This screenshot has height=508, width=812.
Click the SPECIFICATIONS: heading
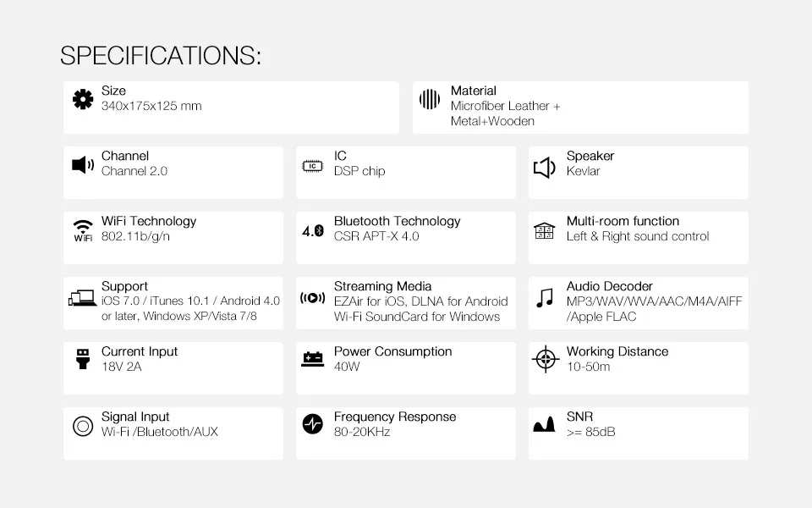pyautogui.click(x=161, y=56)
